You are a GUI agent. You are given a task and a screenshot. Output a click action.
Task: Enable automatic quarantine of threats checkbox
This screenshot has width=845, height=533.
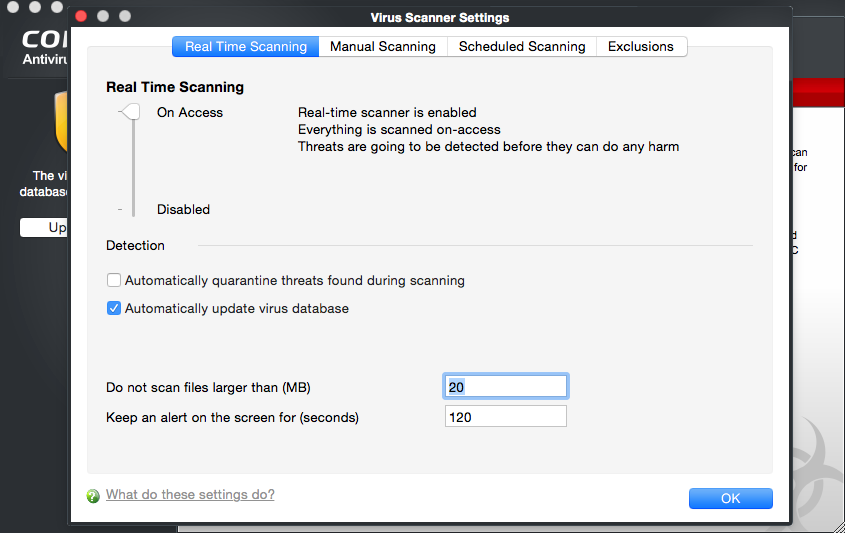114,280
